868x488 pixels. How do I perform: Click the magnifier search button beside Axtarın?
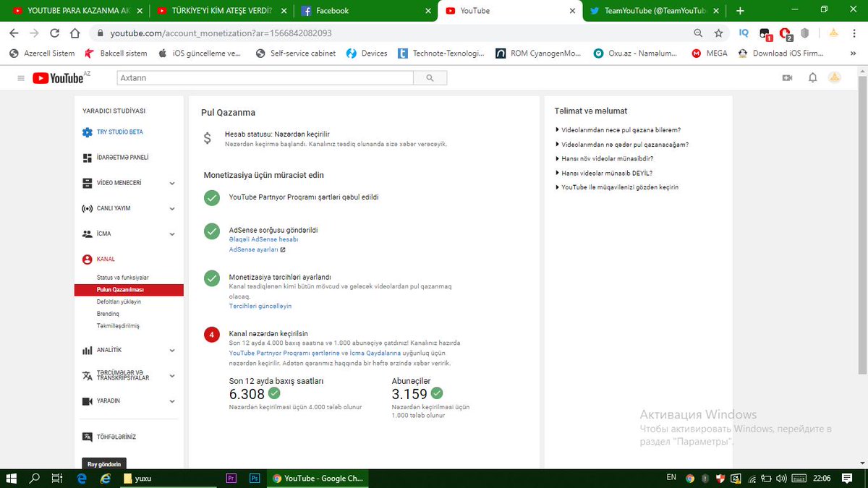coord(430,78)
